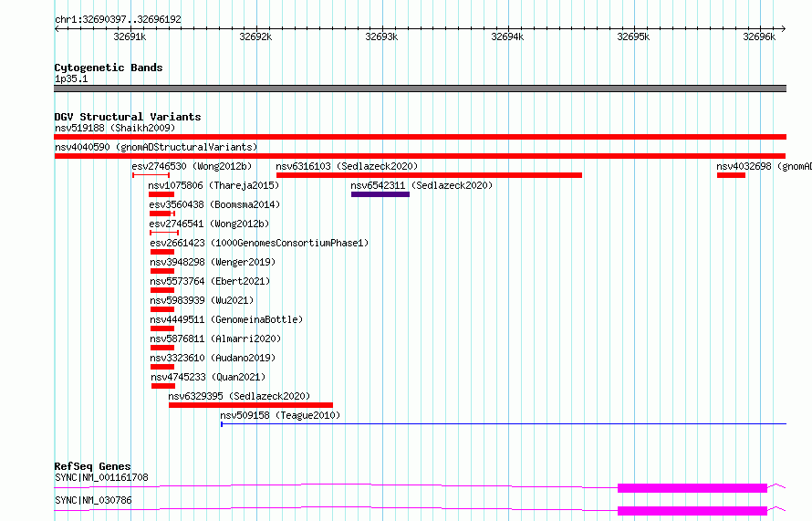Screen dimensions: 812x521
Task: Select nsv1075806 (Thareja2015) label
Action: tap(213, 185)
